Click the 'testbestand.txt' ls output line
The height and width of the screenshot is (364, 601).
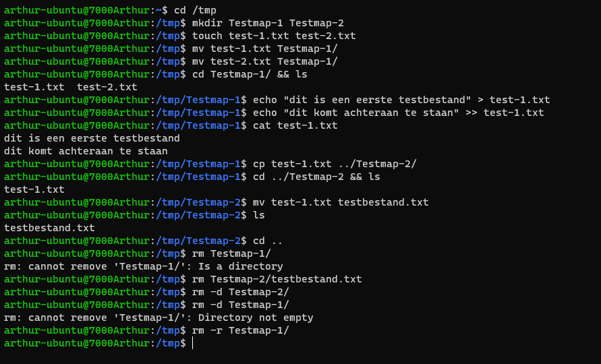point(49,228)
